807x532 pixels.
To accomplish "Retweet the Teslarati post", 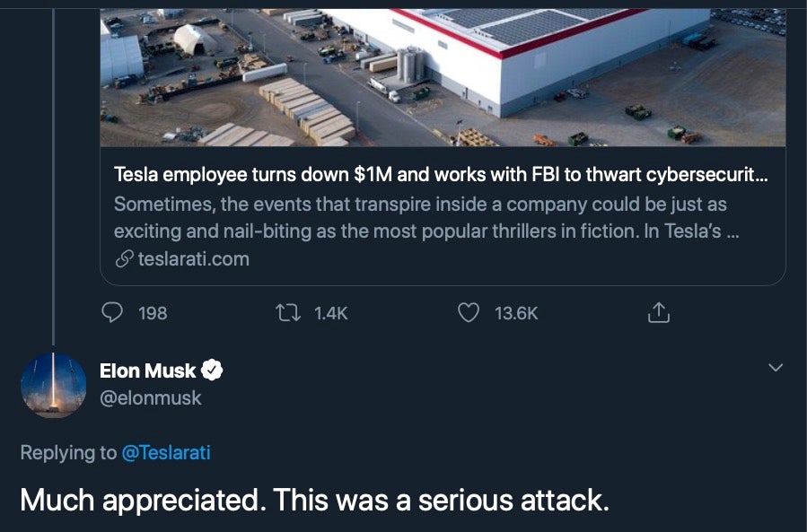I will [x=288, y=312].
